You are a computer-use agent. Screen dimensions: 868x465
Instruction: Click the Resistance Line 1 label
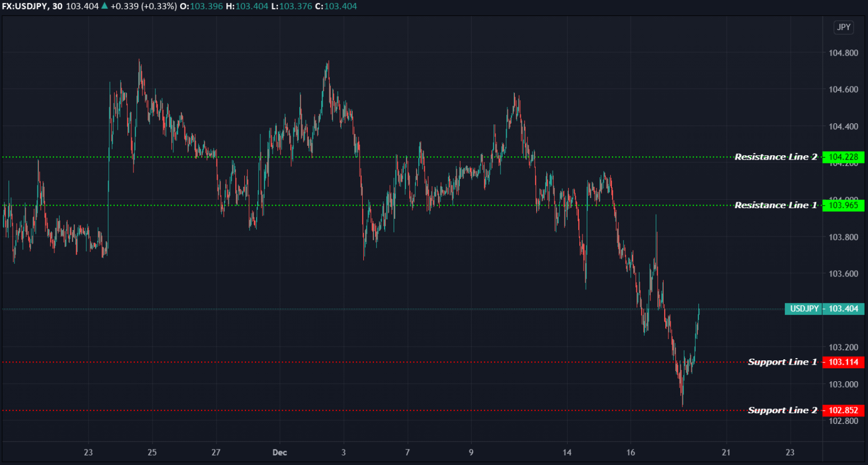(776, 205)
